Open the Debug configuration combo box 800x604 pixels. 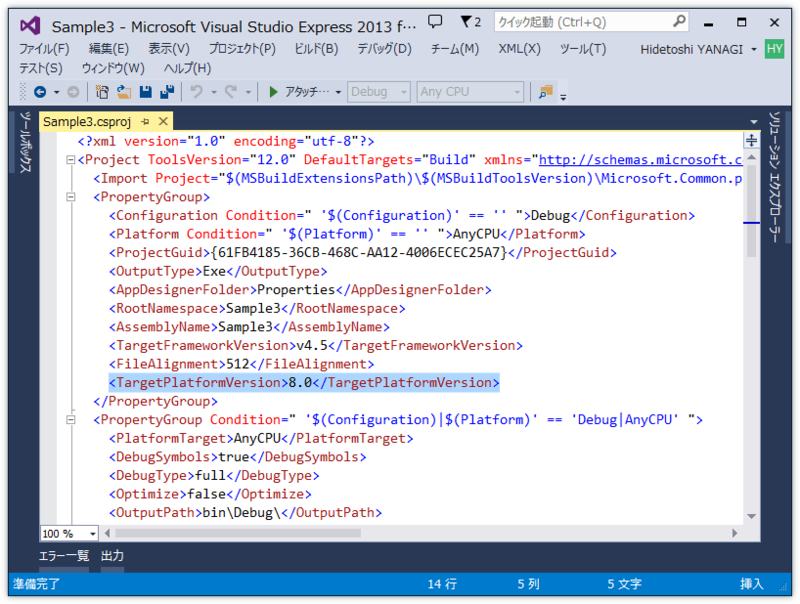point(379,92)
